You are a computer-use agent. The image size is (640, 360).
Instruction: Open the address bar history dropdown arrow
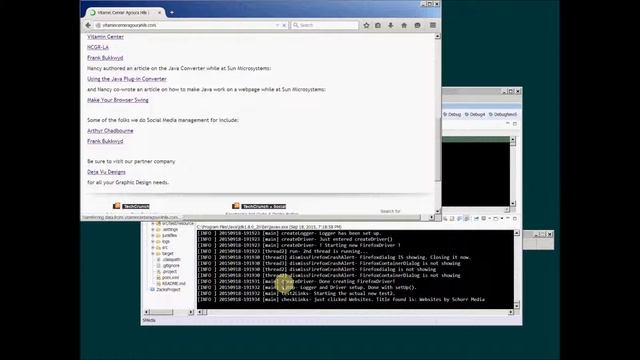click(x=278, y=25)
